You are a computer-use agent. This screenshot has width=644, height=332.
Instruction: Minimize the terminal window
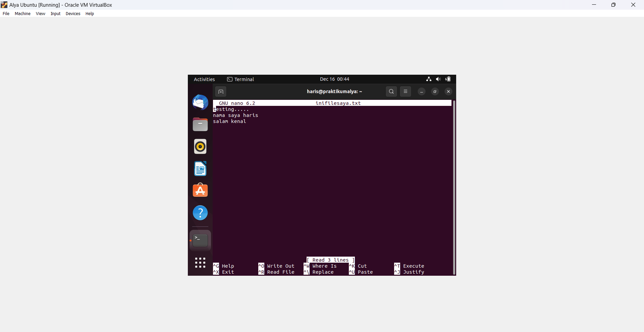[x=422, y=91]
